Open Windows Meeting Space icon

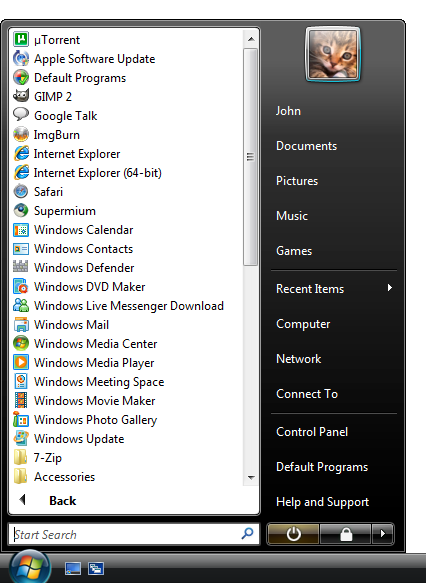(x=21, y=381)
